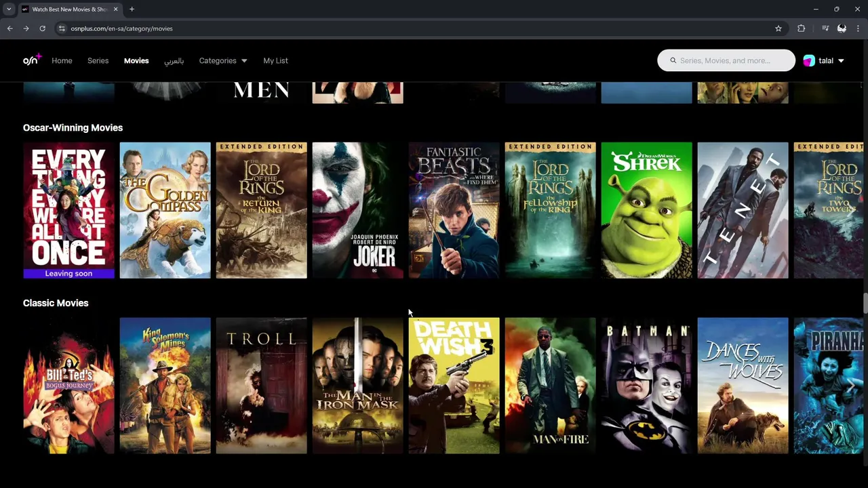Focus the Series, Movies search field

click(x=726, y=60)
